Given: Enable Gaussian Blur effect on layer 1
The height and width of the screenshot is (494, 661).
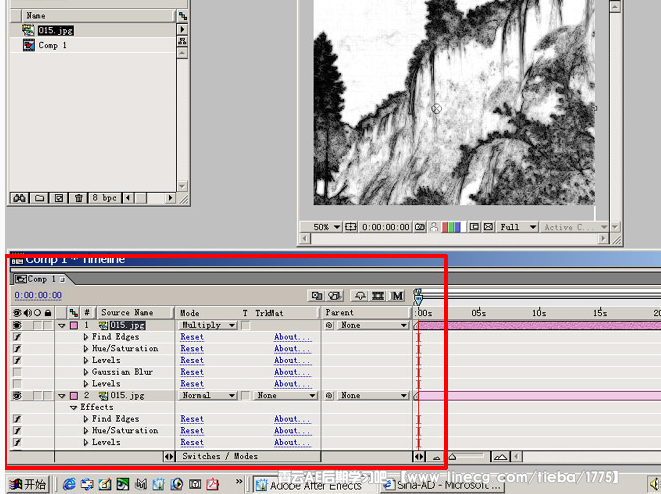Looking at the screenshot, I should point(17,372).
